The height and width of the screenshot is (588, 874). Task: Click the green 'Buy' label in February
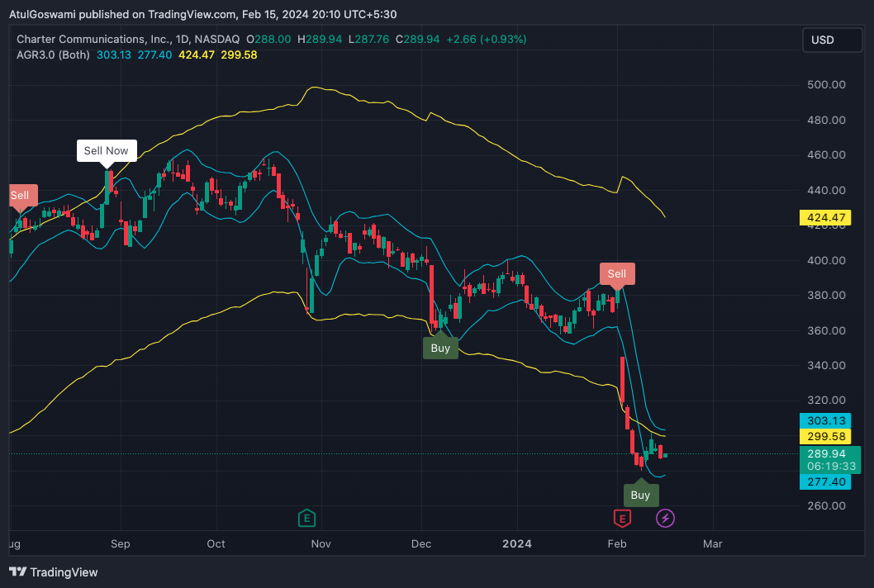pyautogui.click(x=640, y=495)
